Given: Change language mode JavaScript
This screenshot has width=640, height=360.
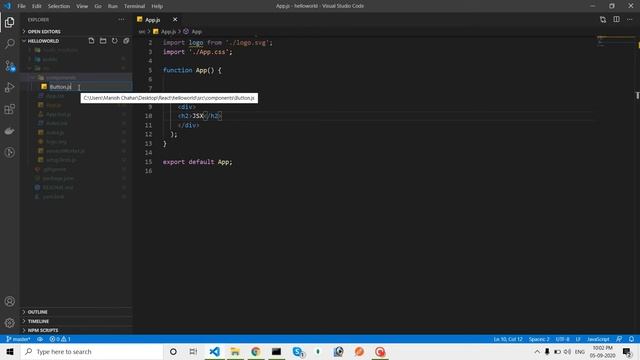Looking at the screenshot, I should coord(598,339).
